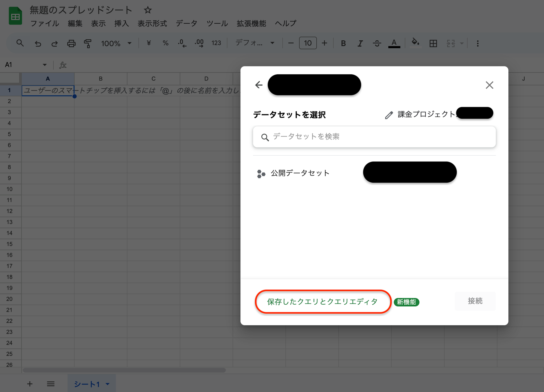
Task: Open the ヘルプ menu
Action: click(x=286, y=23)
